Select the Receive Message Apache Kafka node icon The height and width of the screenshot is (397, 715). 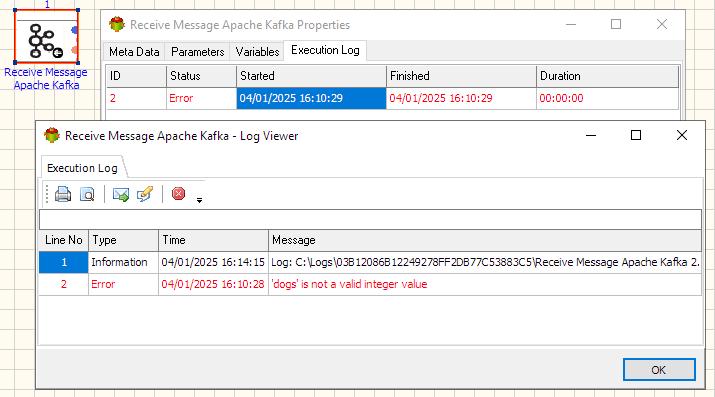tap(46, 36)
